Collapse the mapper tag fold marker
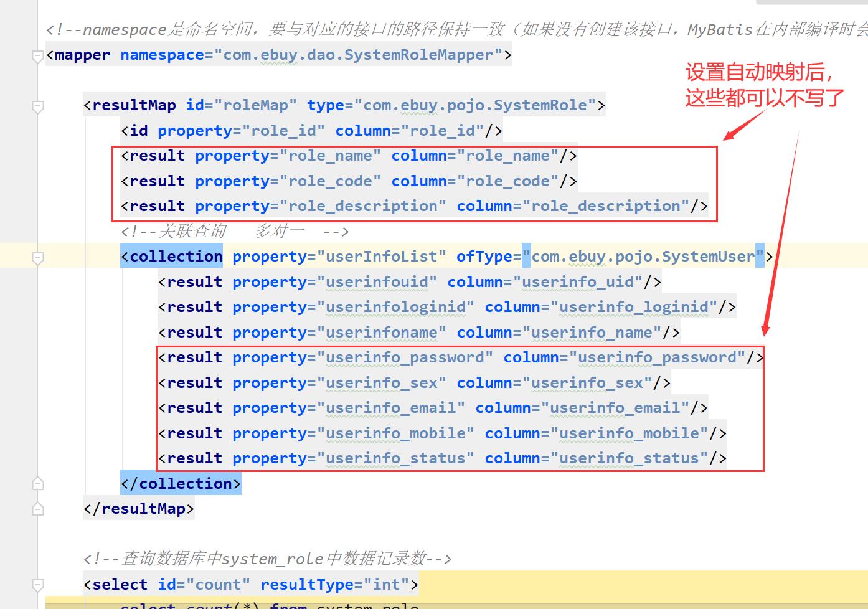Viewport: 868px width, 609px height. [37, 57]
